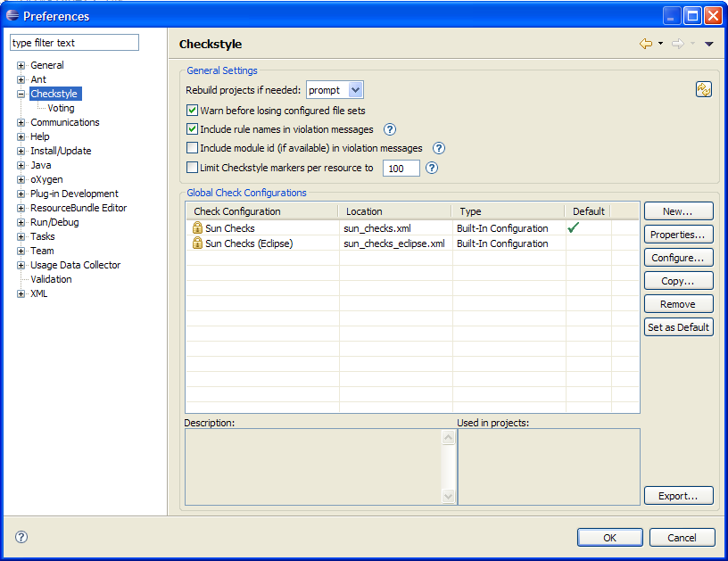Click the New... button
This screenshot has height=561, width=728.
pos(678,211)
